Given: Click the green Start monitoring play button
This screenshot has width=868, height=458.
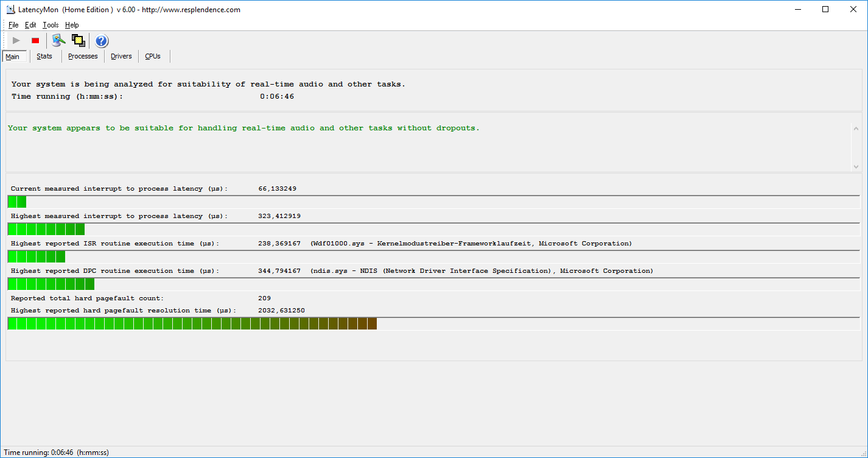Looking at the screenshot, I should coord(16,41).
